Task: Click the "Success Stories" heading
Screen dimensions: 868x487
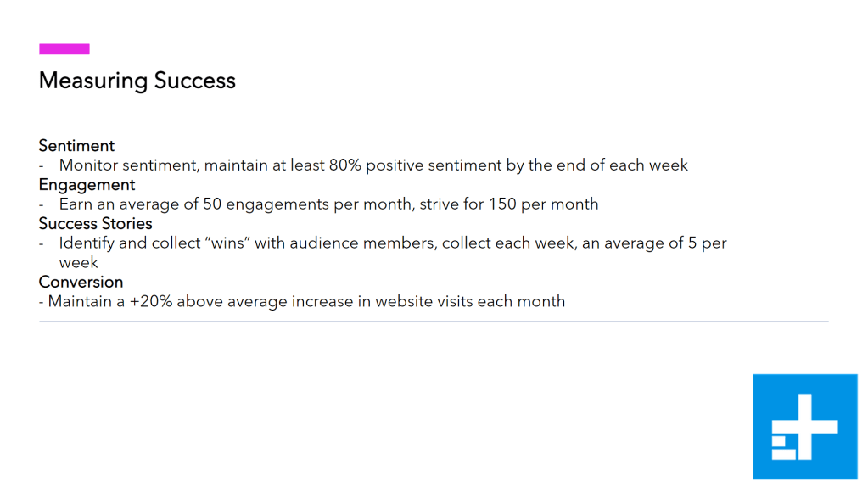Action: click(95, 223)
